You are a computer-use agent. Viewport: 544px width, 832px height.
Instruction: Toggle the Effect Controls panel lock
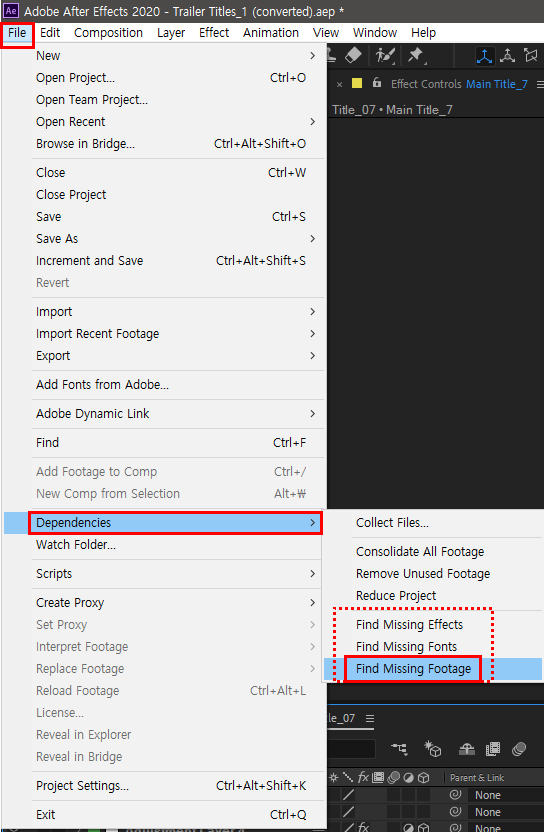click(377, 83)
